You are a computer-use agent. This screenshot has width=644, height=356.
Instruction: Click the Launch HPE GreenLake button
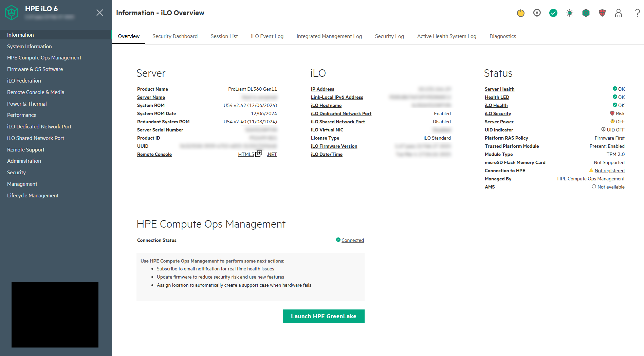(324, 316)
